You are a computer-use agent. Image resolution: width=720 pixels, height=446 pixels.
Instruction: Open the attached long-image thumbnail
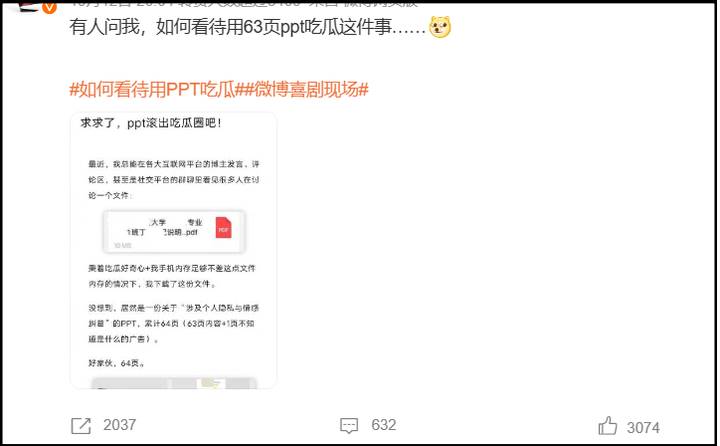point(174,251)
